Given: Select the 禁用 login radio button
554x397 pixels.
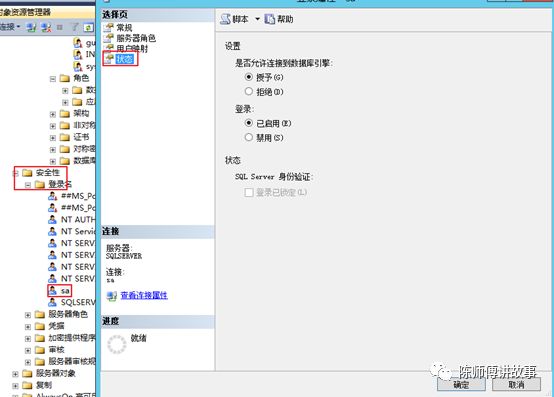Looking at the screenshot, I should [x=249, y=137].
